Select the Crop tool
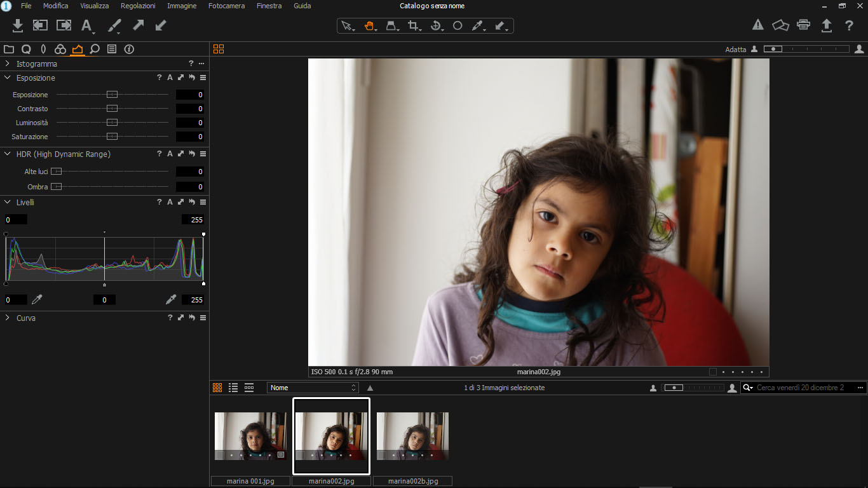This screenshot has width=868, height=488. (414, 26)
